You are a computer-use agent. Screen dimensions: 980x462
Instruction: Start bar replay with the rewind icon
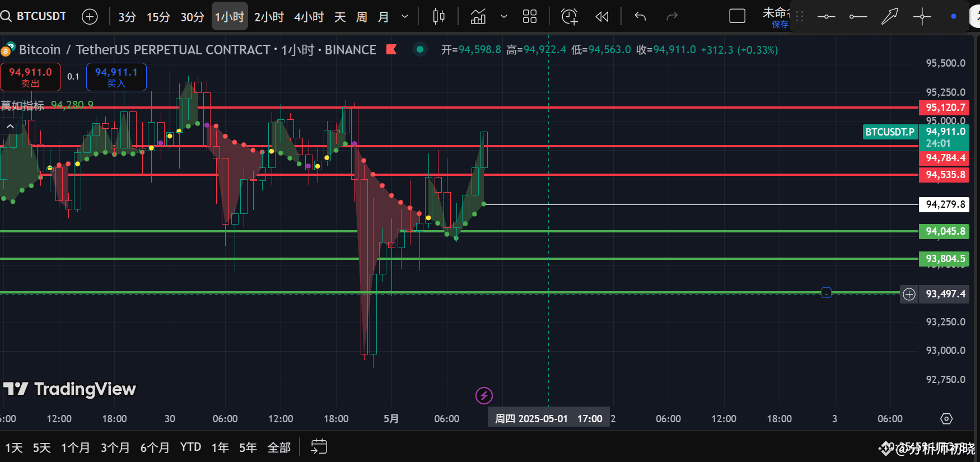tap(602, 17)
